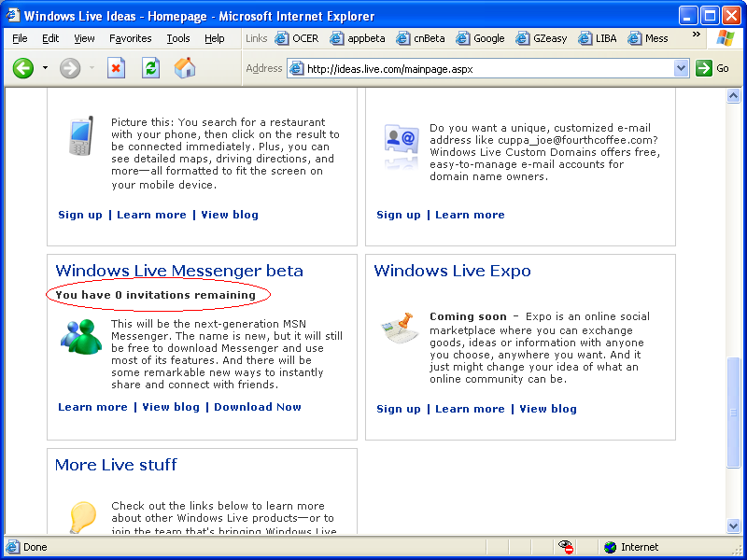Click the green Go button
The height and width of the screenshot is (560, 747).
pos(713,68)
